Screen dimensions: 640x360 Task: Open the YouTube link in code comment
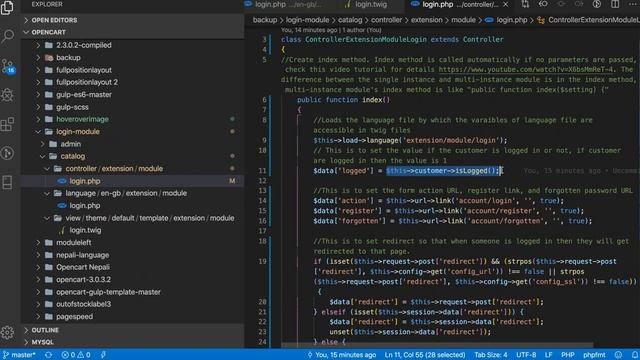point(526,70)
